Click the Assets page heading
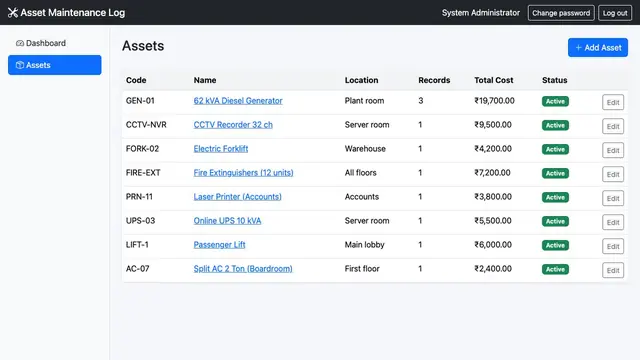The width and height of the screenshot is (640, 360). coord(143,46)
